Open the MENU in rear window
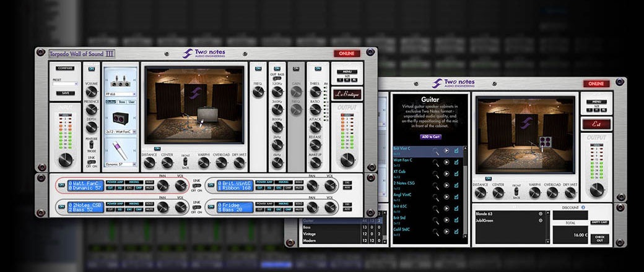Screen dimensions: 644x272 point(596,102)
